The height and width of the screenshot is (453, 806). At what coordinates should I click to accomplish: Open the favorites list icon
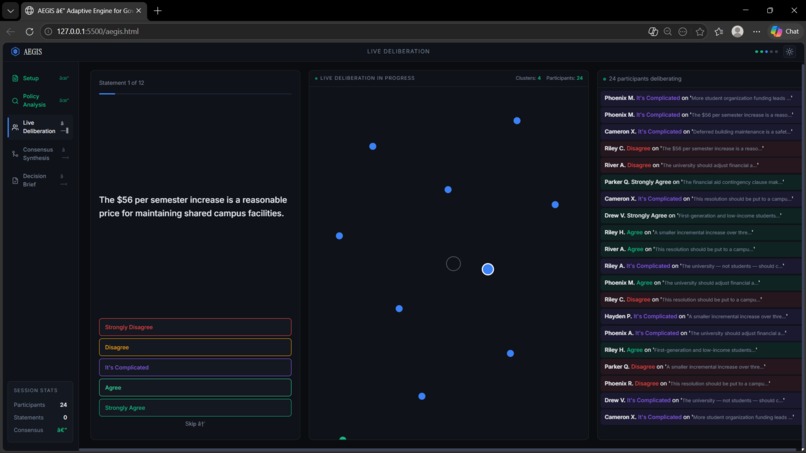coord(719,31)
